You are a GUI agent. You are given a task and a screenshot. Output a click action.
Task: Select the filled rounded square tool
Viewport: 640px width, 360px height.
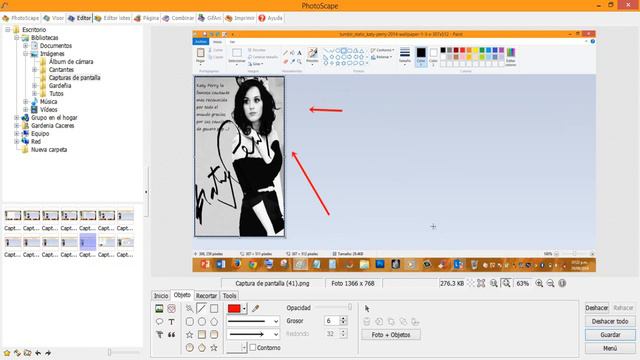tap(214, 335)
